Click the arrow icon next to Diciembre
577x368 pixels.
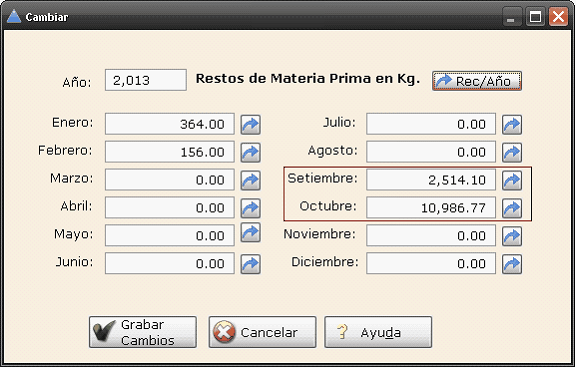click(x=512, y=264)
